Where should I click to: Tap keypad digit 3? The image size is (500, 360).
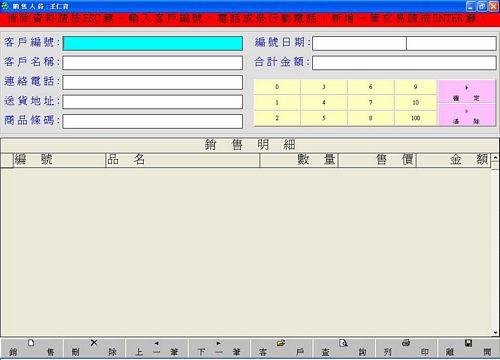point(324,87)
